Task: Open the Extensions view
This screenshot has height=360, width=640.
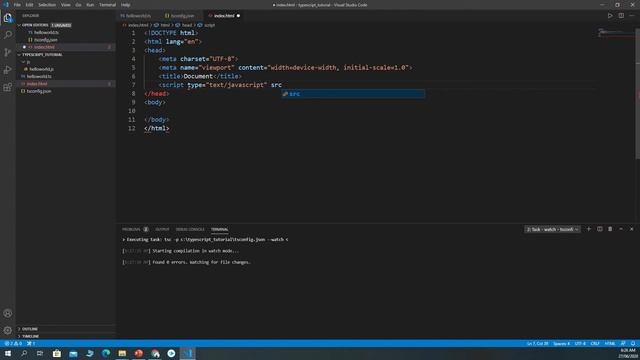Action: (x=8, y=87)
